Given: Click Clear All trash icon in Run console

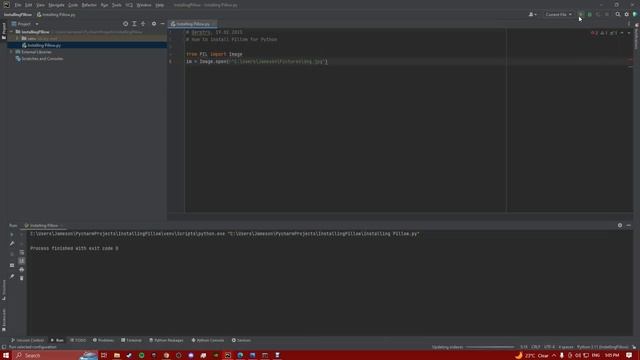Looking at the screenshot, I should 22,278.
